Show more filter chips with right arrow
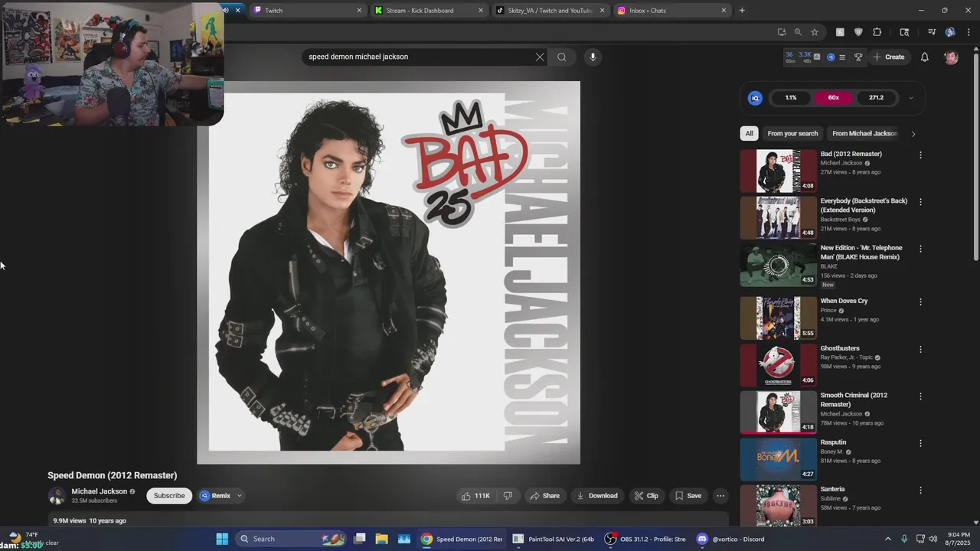980x551 pixels. click(913, 134)
